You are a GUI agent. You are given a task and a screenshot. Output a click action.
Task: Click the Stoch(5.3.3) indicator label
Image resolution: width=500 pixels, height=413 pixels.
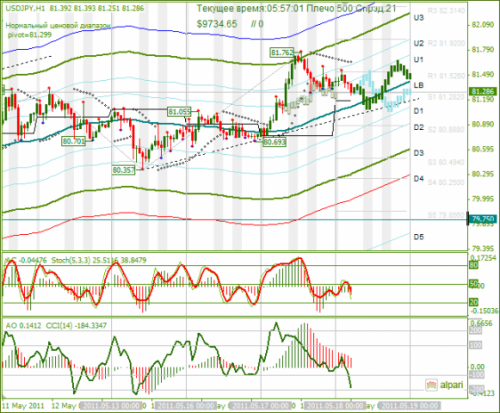tap(71, 260)
